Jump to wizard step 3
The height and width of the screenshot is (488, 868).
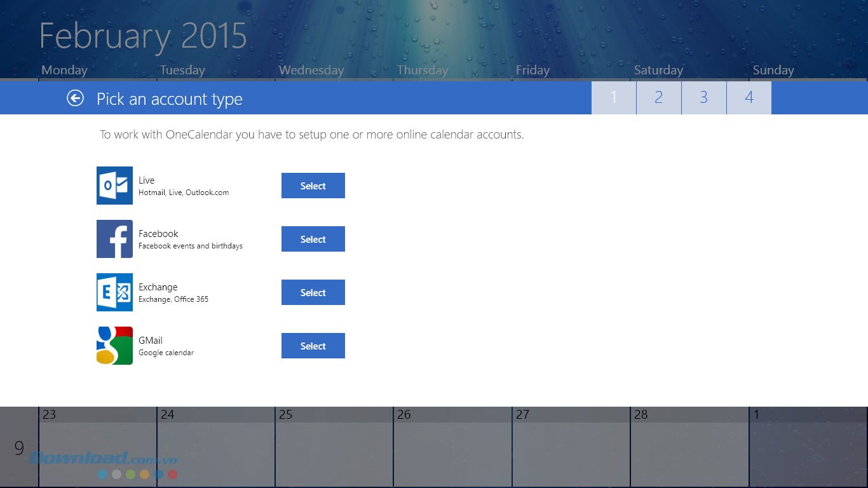pyautogui.click(x=703, y=98)
